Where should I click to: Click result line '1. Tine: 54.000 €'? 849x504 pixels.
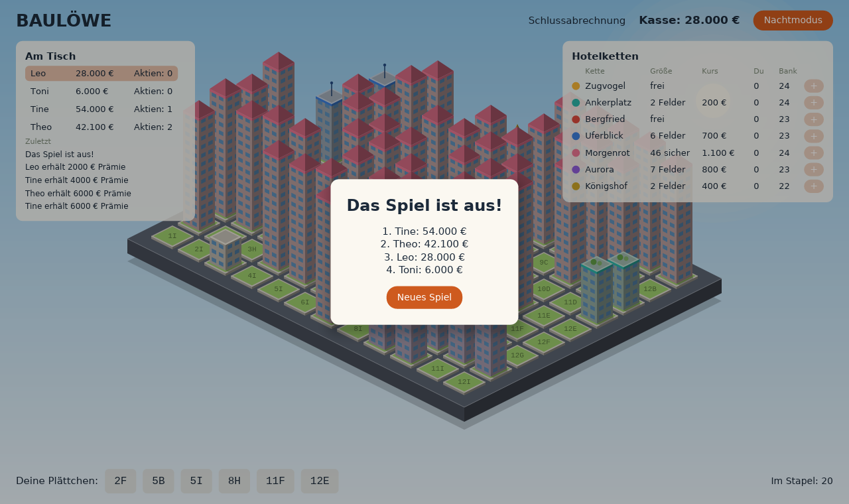pyautogui.click(x=424, y=231)
